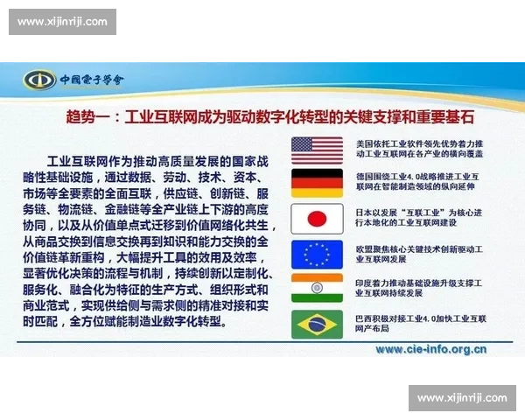Click the Indian flag image
The width and height of the screenshot is (525, 420).
coord(317,288)
